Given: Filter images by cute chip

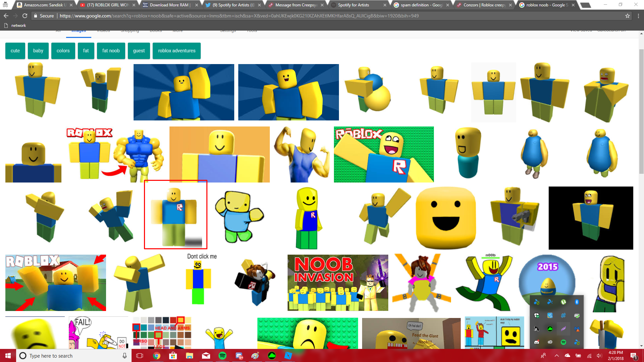Looking at the screenshot, I should click(x=15, y=51).
